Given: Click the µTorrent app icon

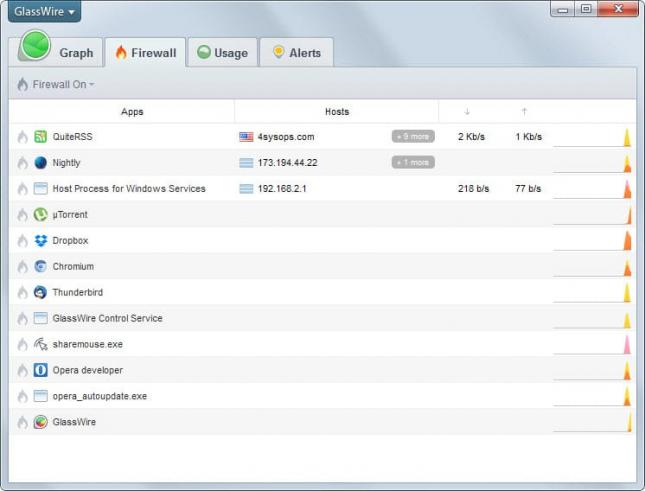Looking at the screenshot, I should (40, 214).
